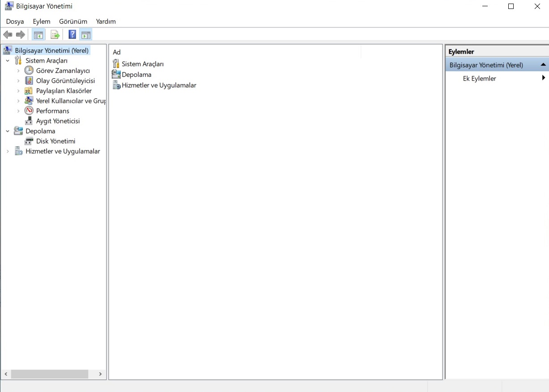The height and width of the screenshot is (392, 549).
Task: Select Görev Zamanlayıcı label in the tree
Action: [x=63, y=71]
